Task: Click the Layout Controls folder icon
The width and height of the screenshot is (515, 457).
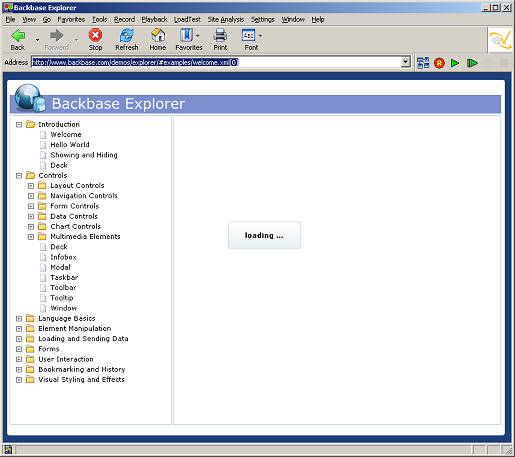Action: click(x=42, y=186)
